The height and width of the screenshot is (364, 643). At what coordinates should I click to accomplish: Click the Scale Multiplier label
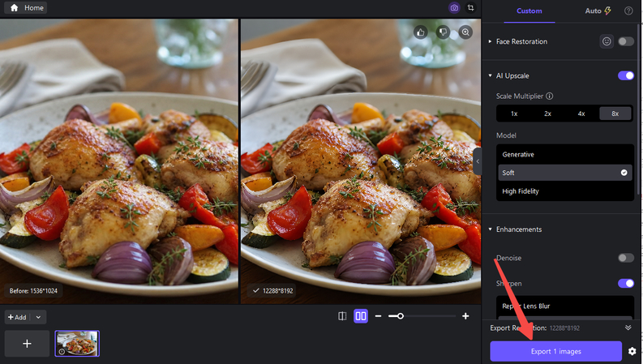tap(520, 96)
